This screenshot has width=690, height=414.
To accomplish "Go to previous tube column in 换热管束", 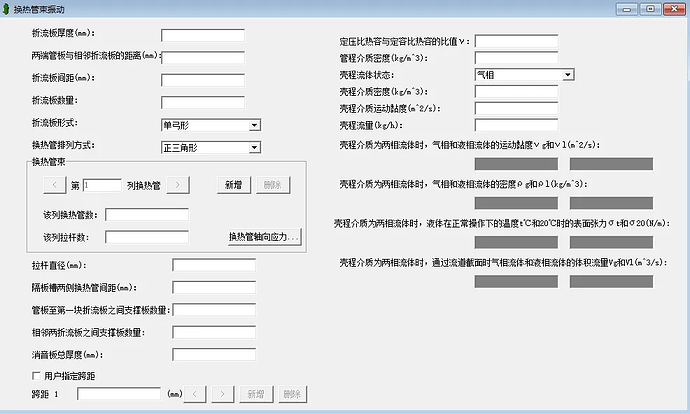I will [x=55, y=185].
